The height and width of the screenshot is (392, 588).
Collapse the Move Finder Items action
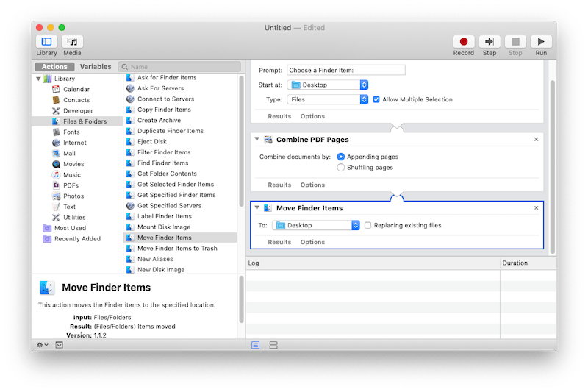(x=257, y=207)
